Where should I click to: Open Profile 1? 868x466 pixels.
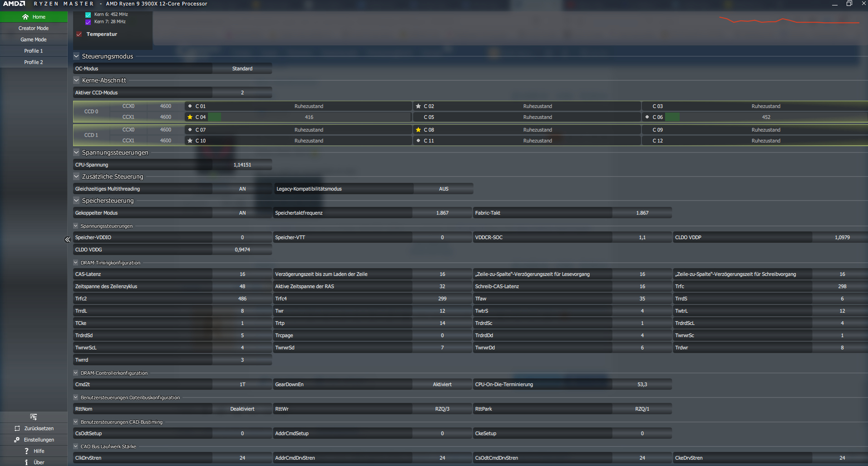[x=34, y=51]
